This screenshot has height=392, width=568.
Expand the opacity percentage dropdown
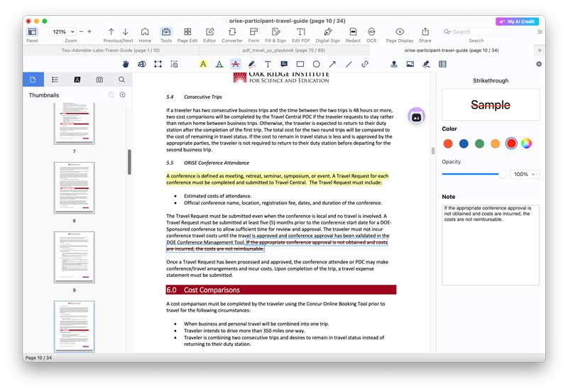click(x=524, y=174)
